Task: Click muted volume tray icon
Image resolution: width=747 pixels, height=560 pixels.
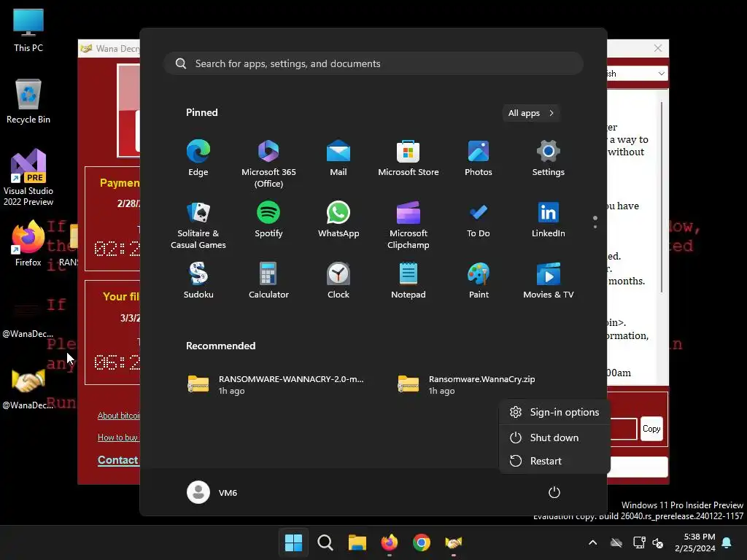Action: (x=659, y=542)
